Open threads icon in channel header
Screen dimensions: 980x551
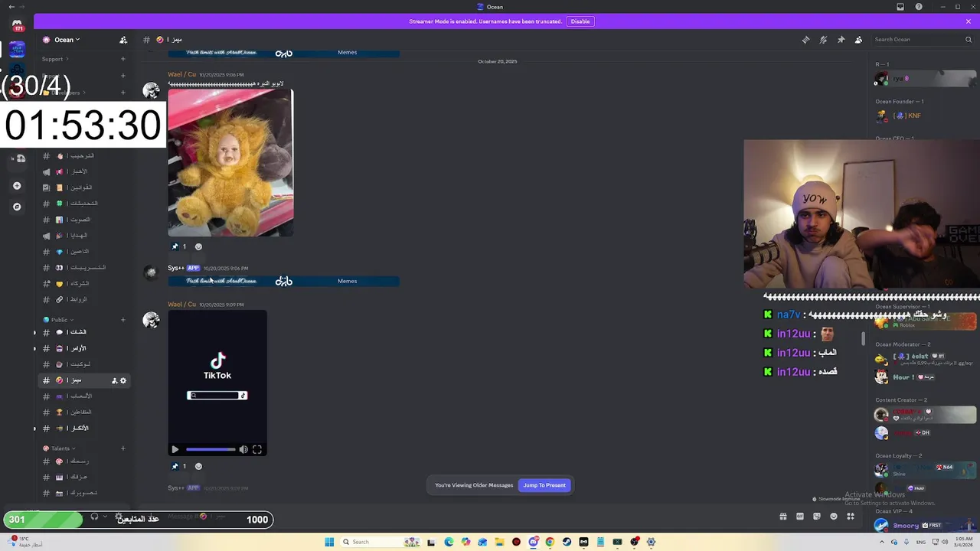pos(805,40)
